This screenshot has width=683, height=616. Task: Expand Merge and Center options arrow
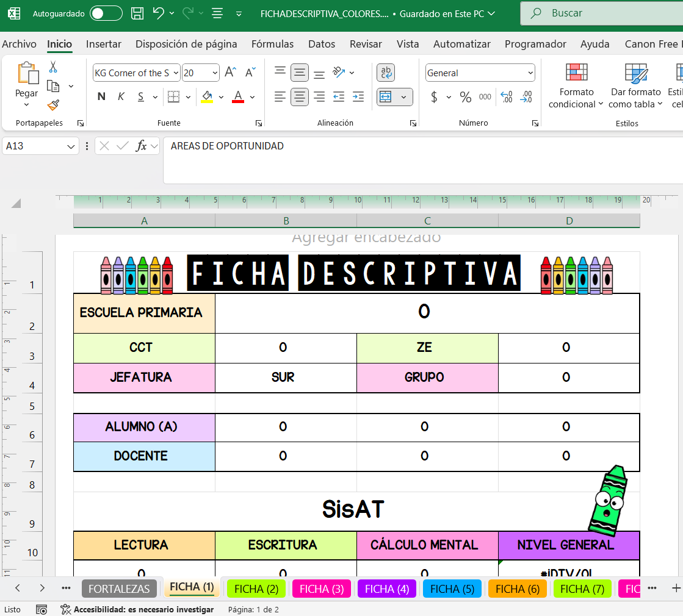click(404, 96)
